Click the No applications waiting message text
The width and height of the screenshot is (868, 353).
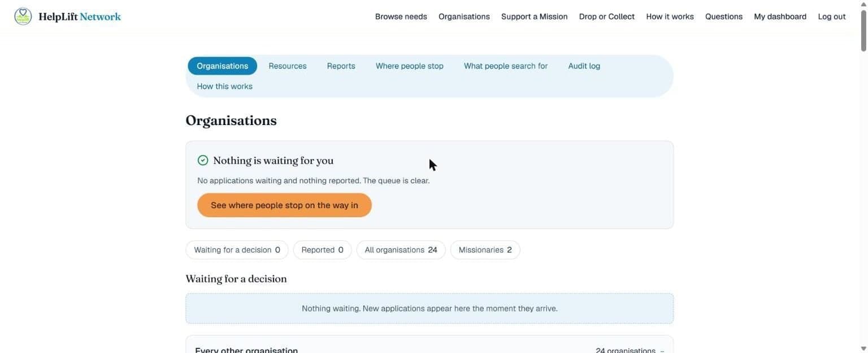314,181
